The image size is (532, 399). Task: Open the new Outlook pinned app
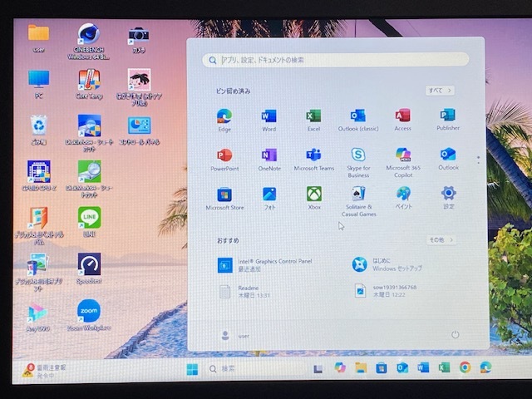(448, 159)
